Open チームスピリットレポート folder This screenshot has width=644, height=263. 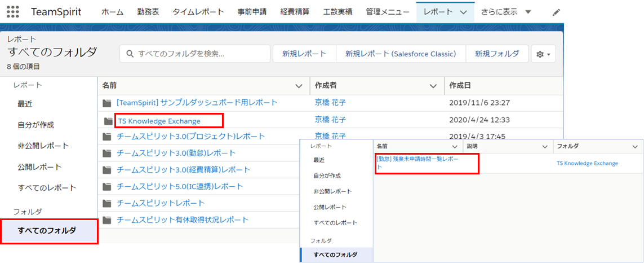161,203
